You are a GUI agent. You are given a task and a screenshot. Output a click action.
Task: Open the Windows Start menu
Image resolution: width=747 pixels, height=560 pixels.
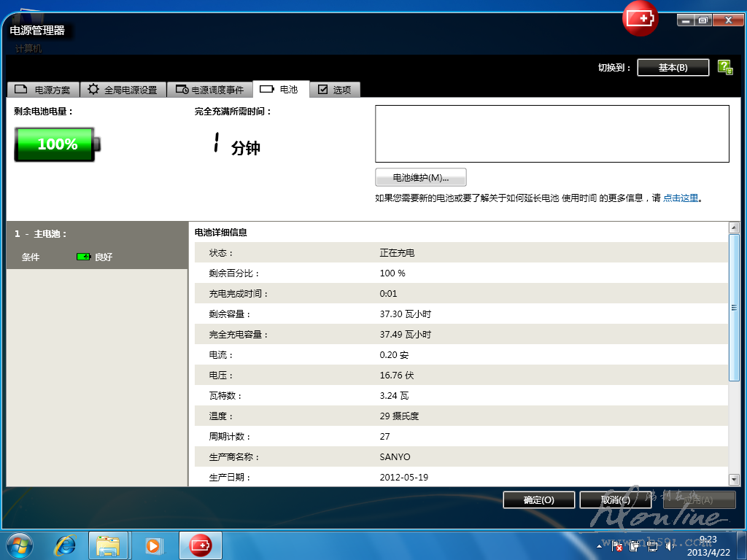pyautogui.click(x=20, y=545)
